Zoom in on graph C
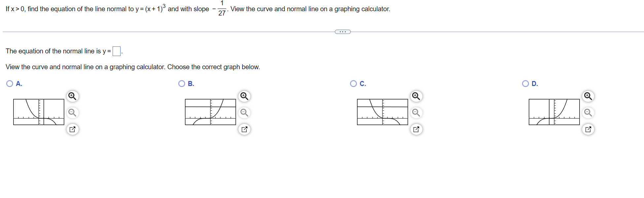Image resolution: width=644 pixels, height=198 pixels. 416,96
